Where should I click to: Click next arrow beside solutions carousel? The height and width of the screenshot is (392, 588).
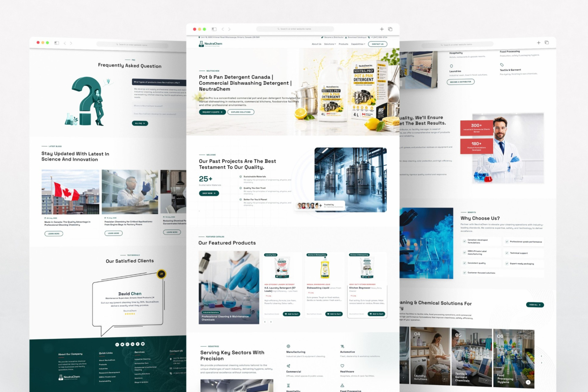[x=541, y=363]
